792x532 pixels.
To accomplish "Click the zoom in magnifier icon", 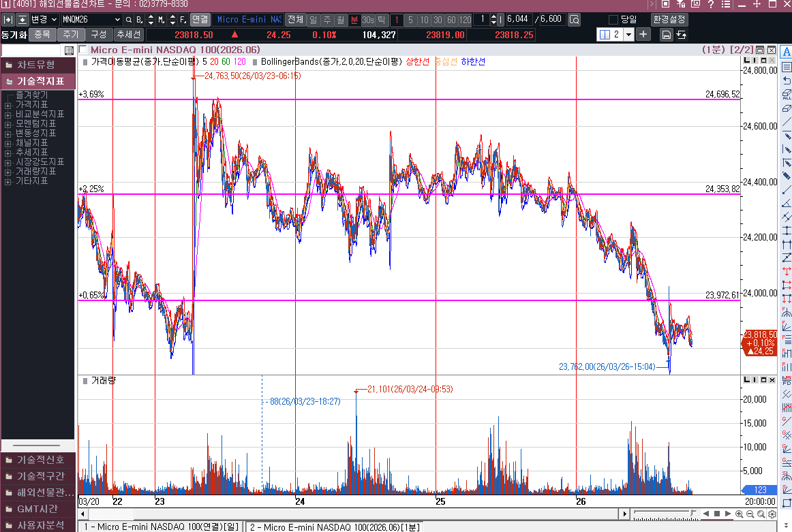I will click(740, 514).
